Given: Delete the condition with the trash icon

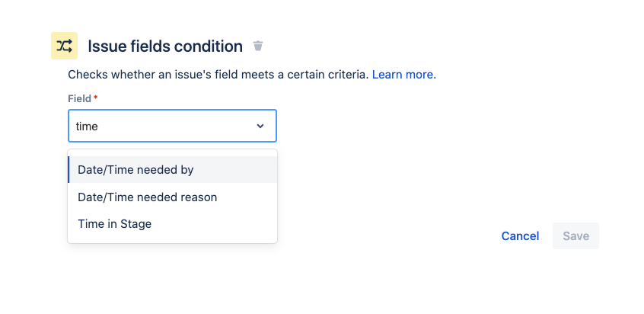Looking at the screenshot, I should pyautogui.click(x=258, y=46).
